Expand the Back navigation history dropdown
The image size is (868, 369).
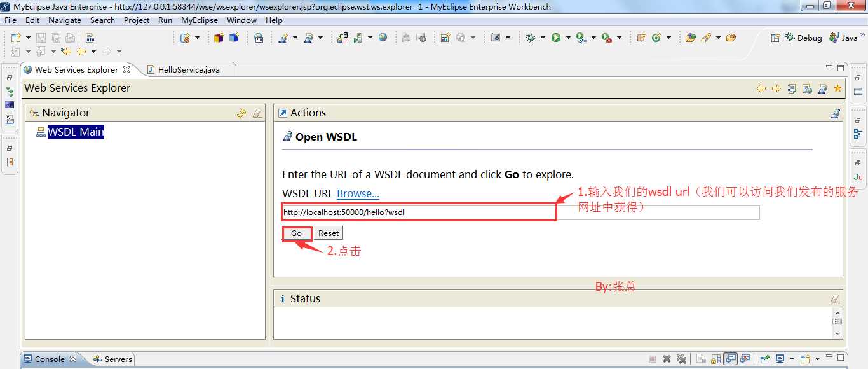click(93, 52)
